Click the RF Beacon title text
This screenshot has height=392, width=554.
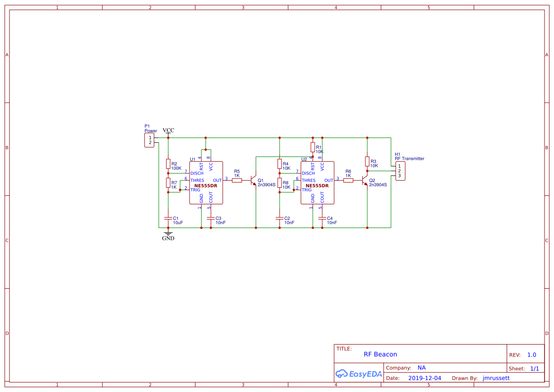(381, 354)
